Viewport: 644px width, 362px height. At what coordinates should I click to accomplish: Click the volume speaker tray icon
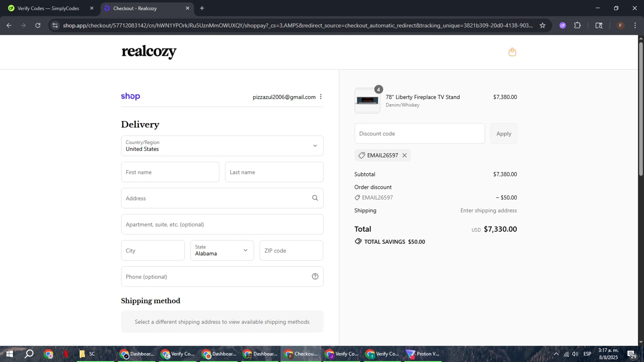pyautogui.click(x=575, y=354)
